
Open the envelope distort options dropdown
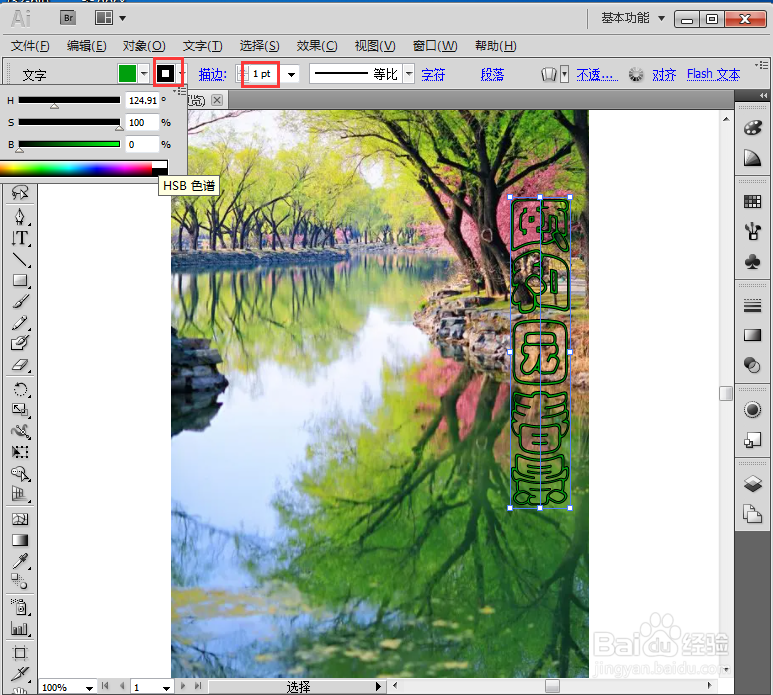[x=564, y=74]
